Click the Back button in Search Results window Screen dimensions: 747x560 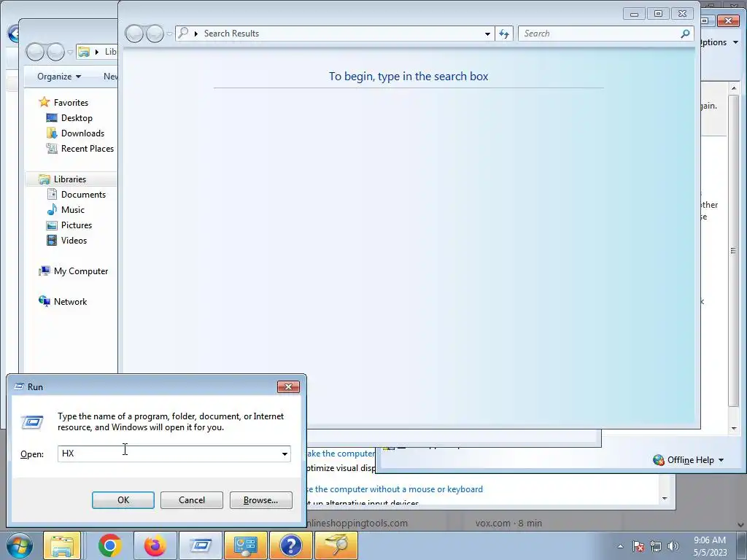(x=134, y=34)
